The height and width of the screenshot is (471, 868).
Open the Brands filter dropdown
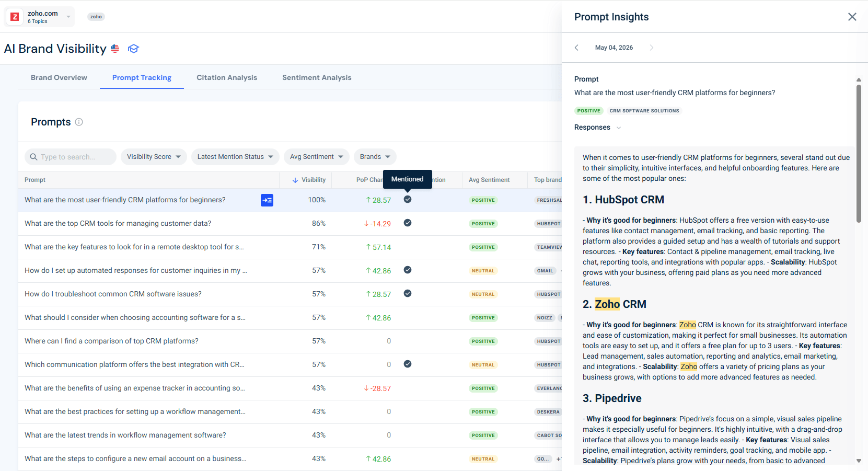point(375,157)
